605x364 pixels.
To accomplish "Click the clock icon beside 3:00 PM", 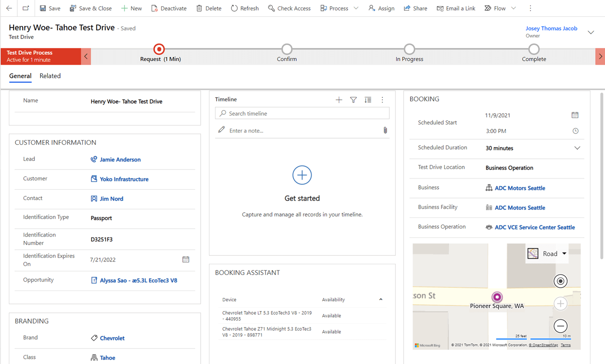I will click(575, 131).
